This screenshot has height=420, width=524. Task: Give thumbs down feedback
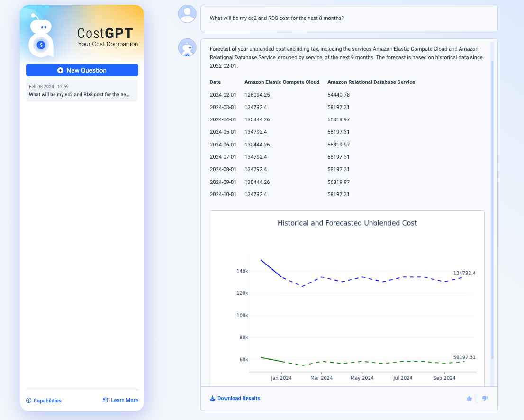(x=485, y=398)
